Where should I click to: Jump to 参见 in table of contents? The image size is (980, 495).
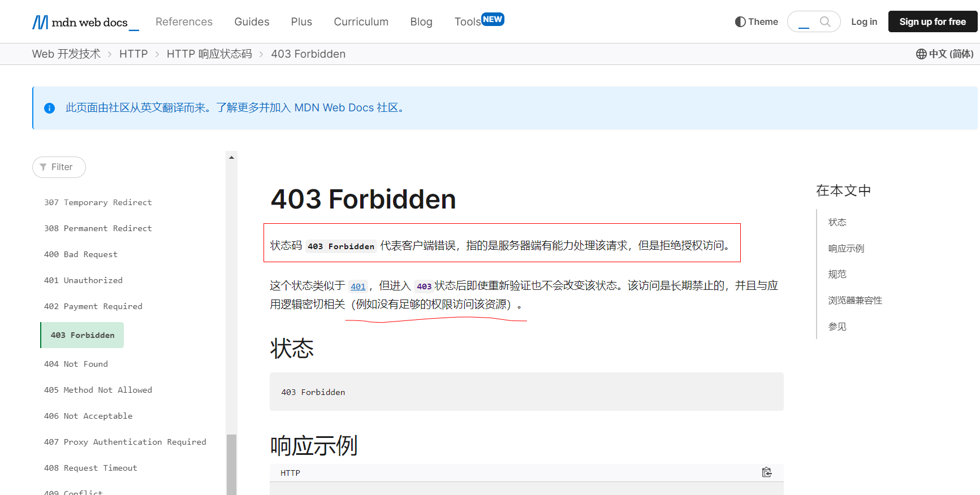(x=837, y=326)
